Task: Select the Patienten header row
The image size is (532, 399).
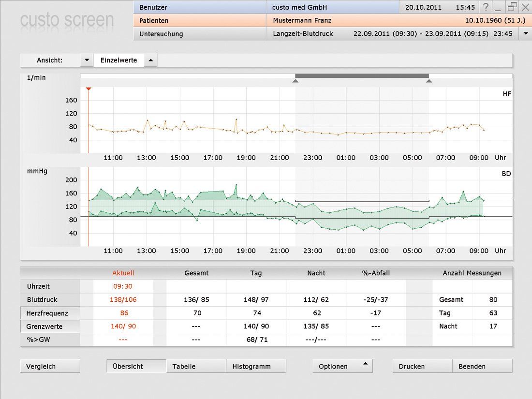Action: point(199,21)
